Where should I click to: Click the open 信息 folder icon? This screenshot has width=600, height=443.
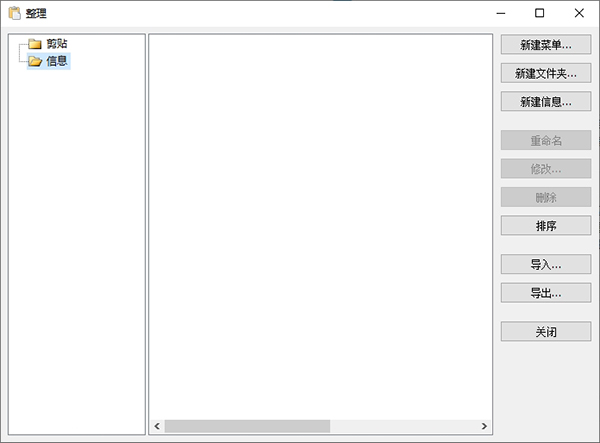35,61
